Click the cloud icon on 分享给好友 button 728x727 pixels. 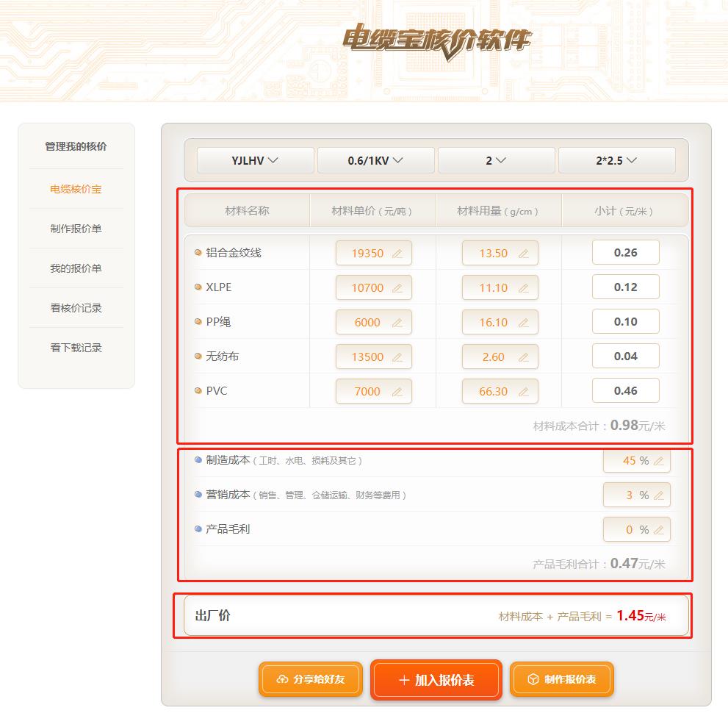coord(282,679)
